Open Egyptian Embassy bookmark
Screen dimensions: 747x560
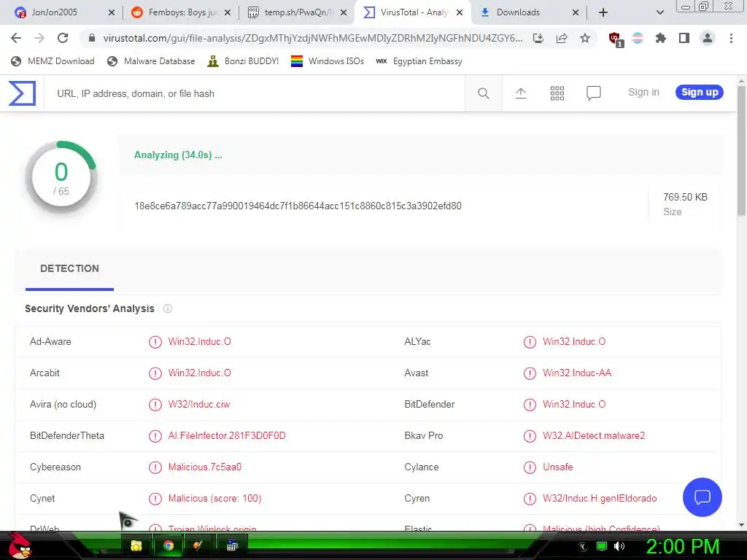pos(419,61)
